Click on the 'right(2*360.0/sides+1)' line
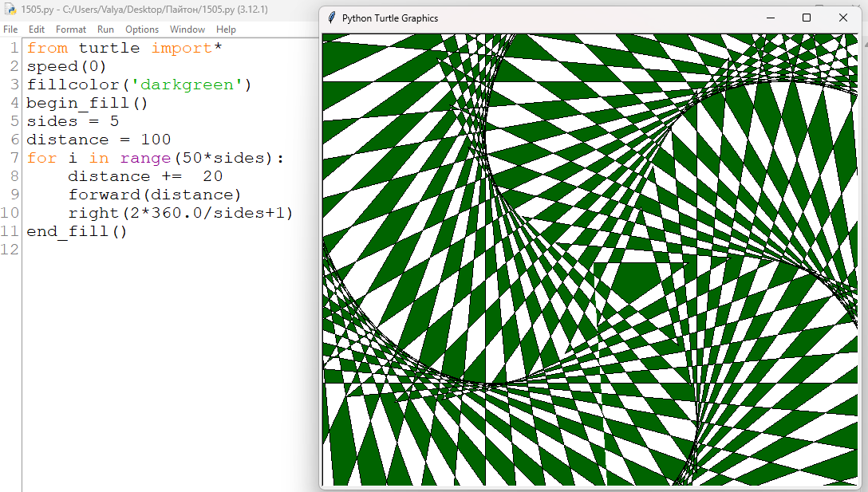The width and height of the screenshot is (868, 492). click(180, 213)
